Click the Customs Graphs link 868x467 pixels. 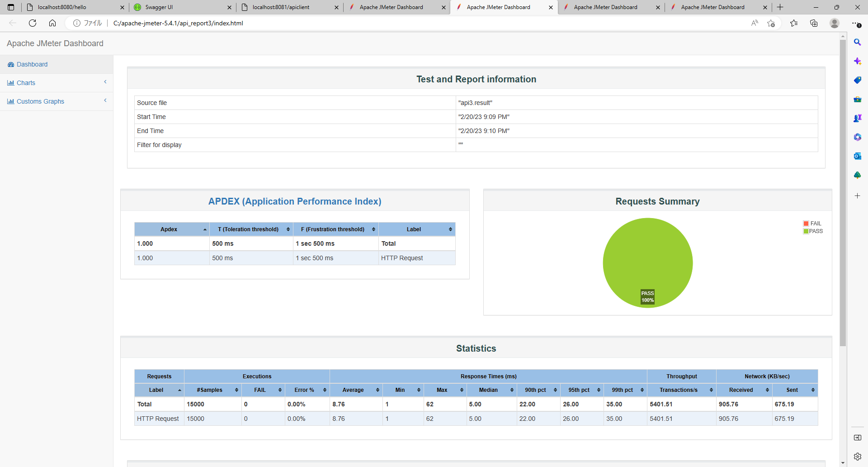40,101
